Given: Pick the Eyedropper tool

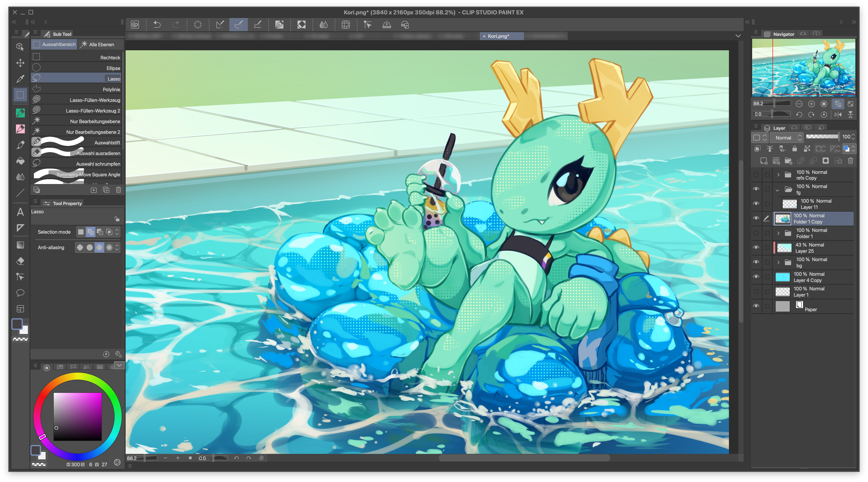Looking at the screenshot, I should 20,79.
